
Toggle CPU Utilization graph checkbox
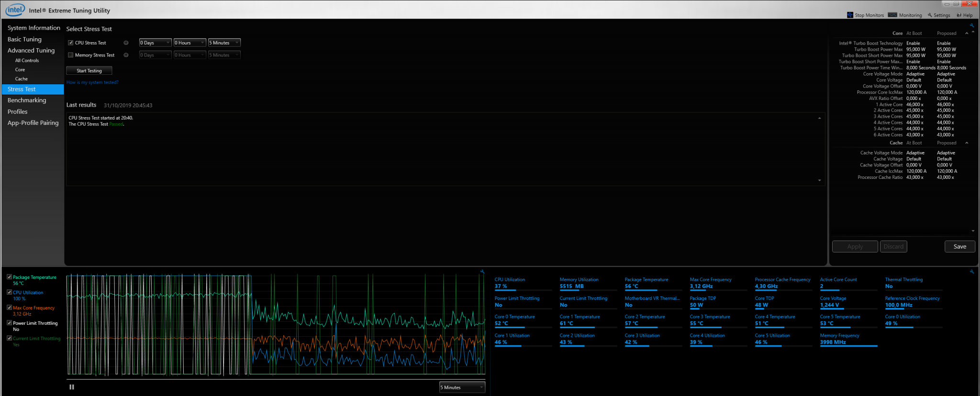(x=9, y=292)
